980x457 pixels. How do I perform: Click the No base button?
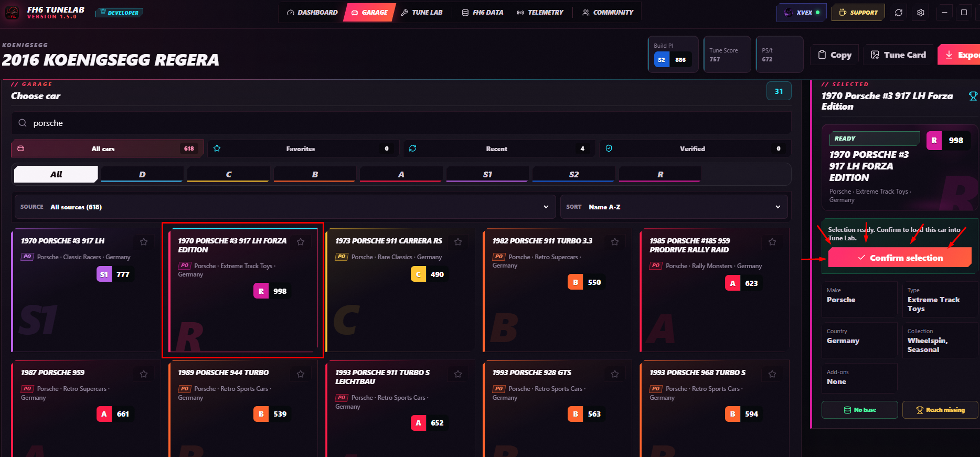coord(859,410)
